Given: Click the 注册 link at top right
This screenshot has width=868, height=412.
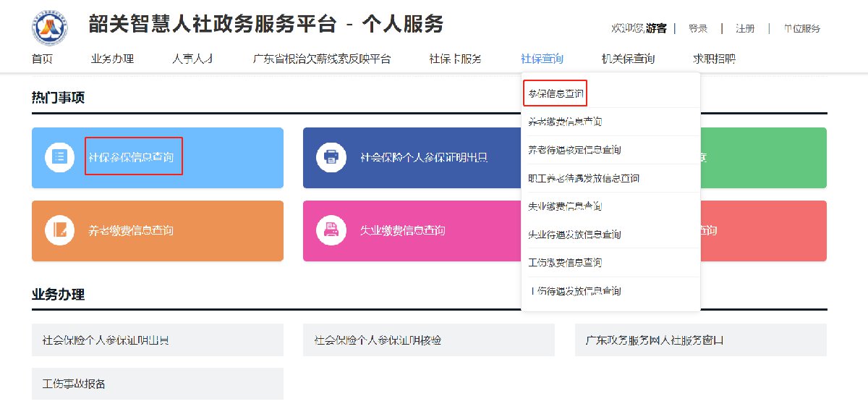Looking at the screenshot, I should pos(745,29).
